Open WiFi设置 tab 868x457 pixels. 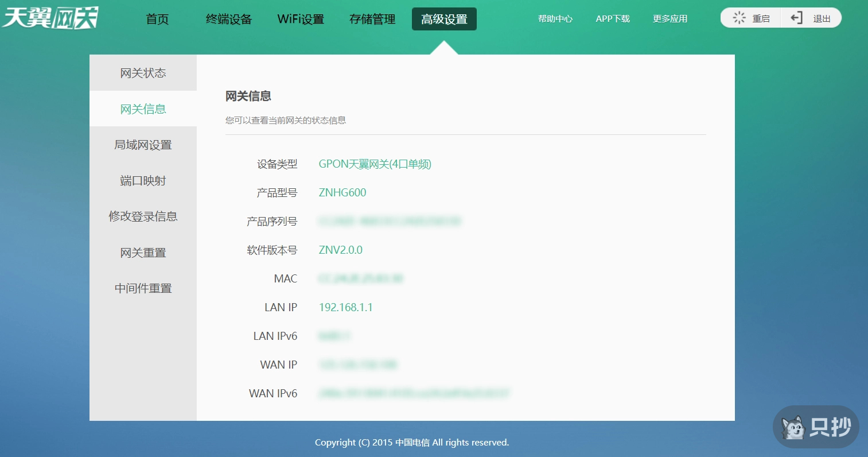click(x=301, y=19)
